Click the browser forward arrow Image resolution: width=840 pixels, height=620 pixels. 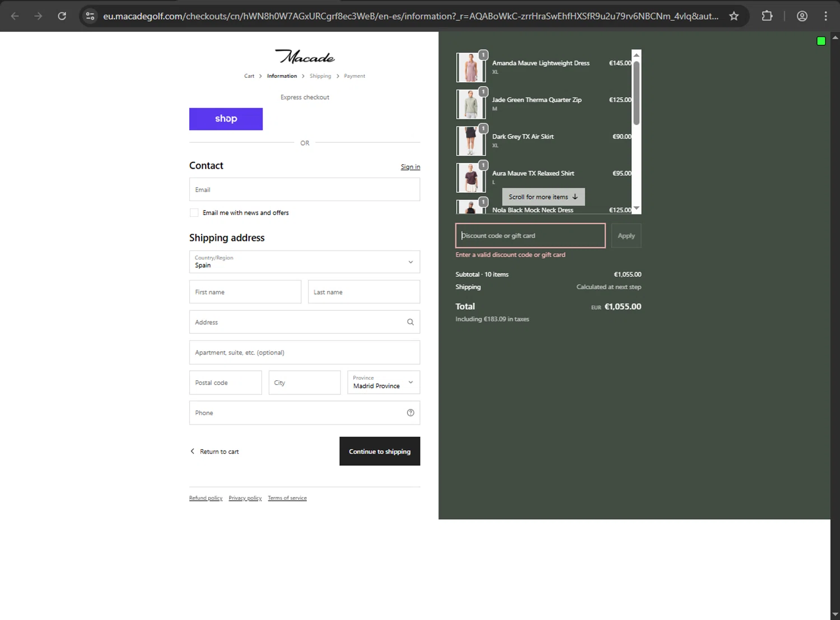tap(38, 16)
